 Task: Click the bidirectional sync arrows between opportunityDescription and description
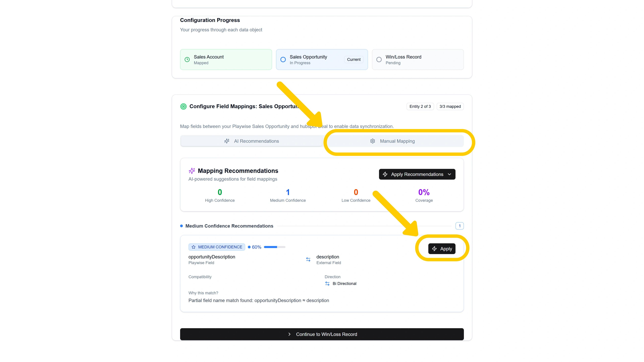308,259
